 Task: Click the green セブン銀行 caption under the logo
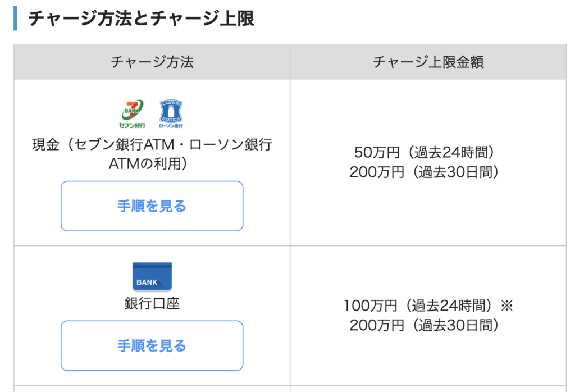132,125
